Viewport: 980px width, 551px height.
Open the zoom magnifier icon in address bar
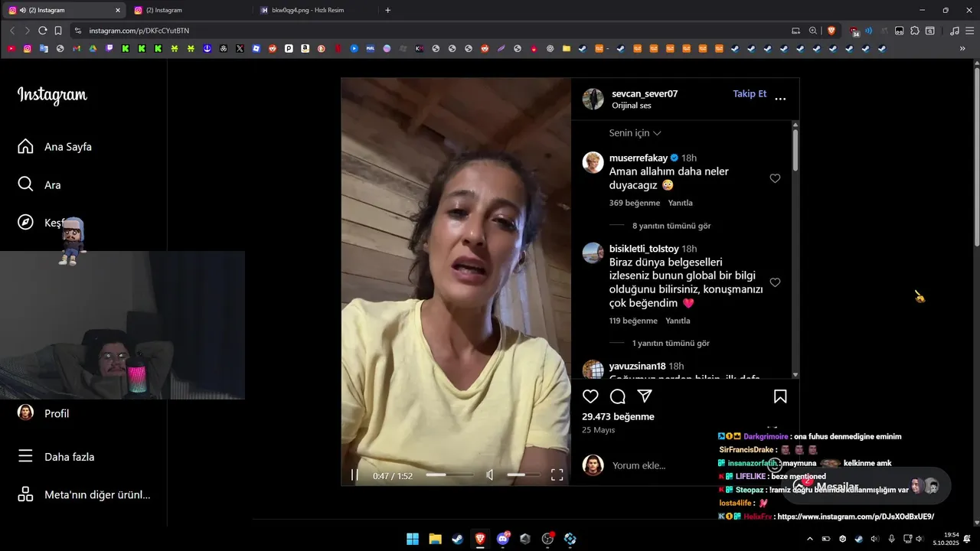point(813,31)
